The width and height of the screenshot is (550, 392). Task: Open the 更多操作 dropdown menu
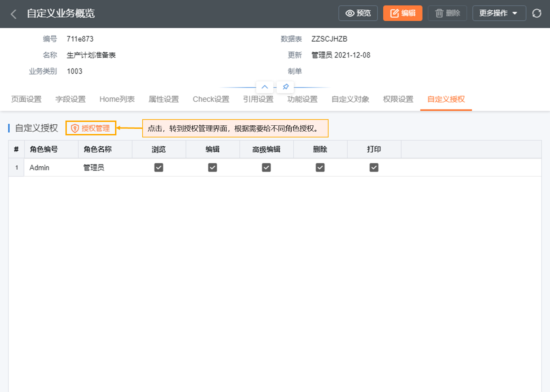tap(499, 13)
